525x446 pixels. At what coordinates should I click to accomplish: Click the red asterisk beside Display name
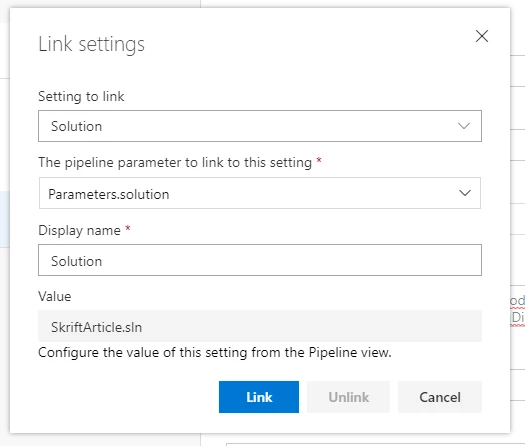(x=128, y=228)
